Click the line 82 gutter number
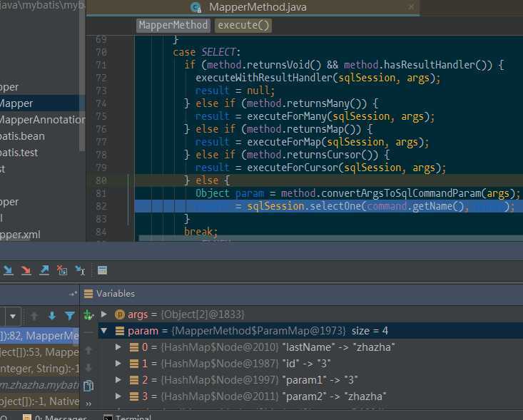Viewport: 523px width, 420px height. [101, 206]
